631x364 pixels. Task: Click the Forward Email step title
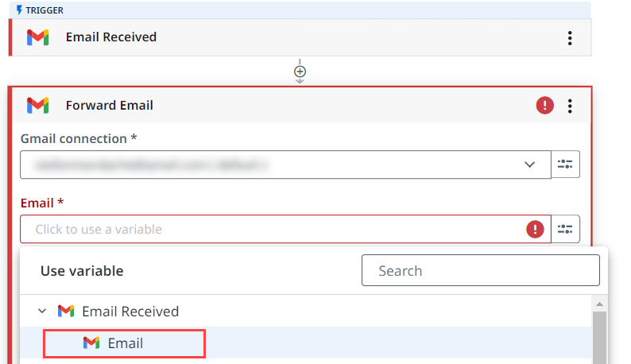pos(110,105)
